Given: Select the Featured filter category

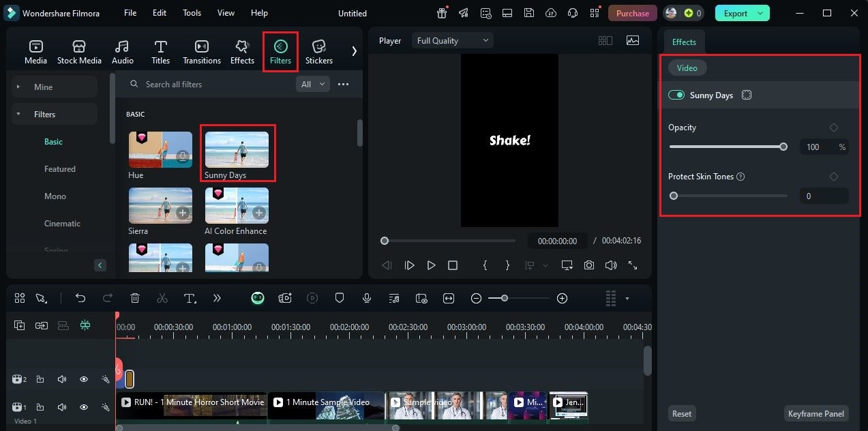Looking at the screenshot, I should 60,169.
